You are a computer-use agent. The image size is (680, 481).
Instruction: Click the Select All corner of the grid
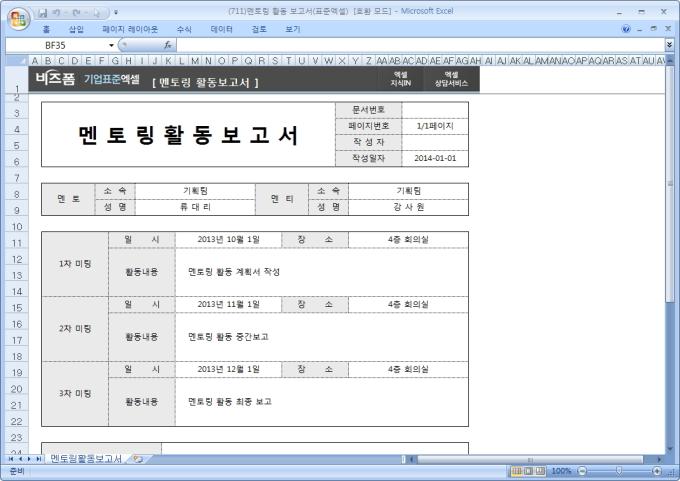(x=16, y=61)
